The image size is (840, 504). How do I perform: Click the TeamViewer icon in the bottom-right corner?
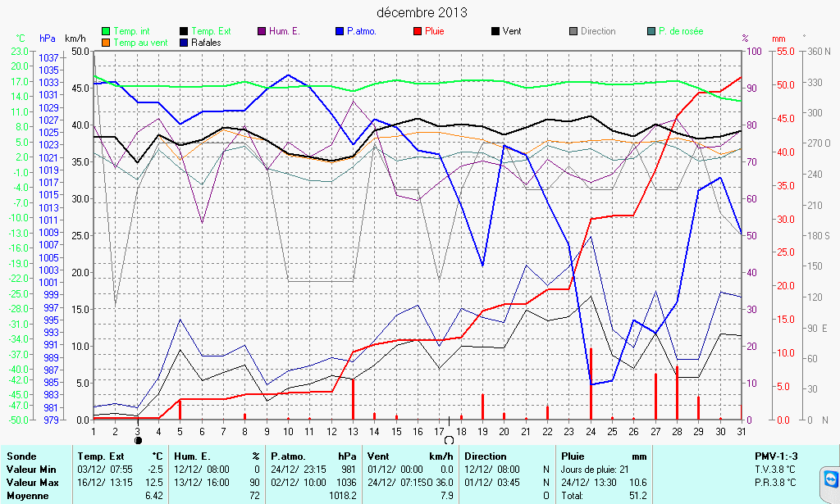(x=831, y=478)
